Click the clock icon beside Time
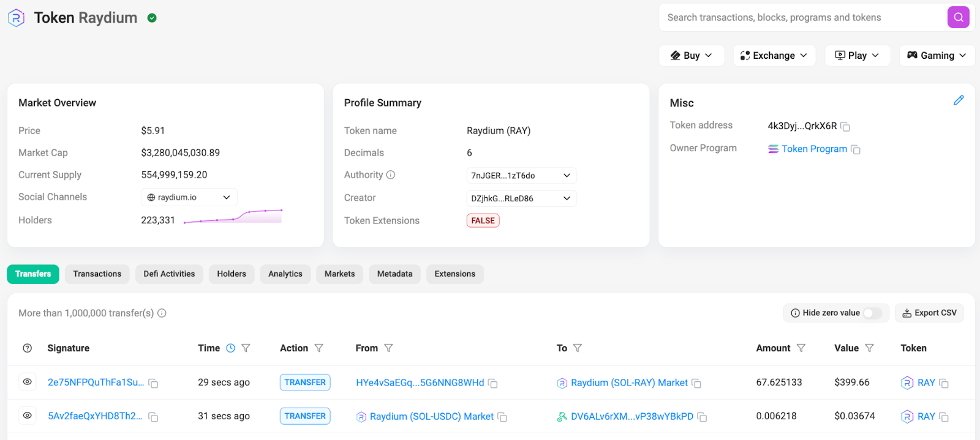 pyautogui.click(x=230, y=348)
